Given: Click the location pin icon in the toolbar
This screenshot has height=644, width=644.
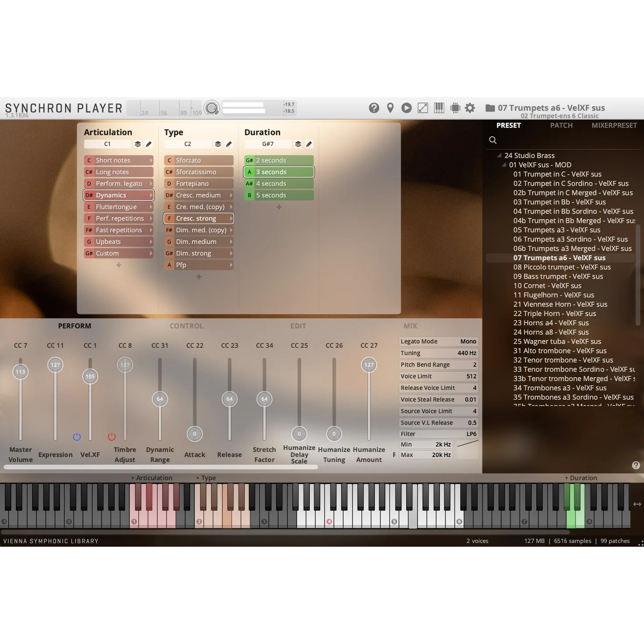Looking at the screenshot, I should 390,108.
